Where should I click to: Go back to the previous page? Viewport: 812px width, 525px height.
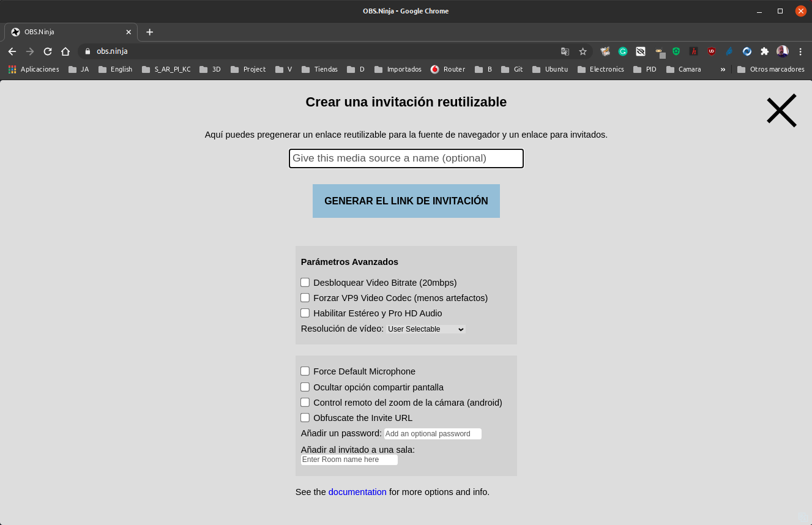click(12, 51)
